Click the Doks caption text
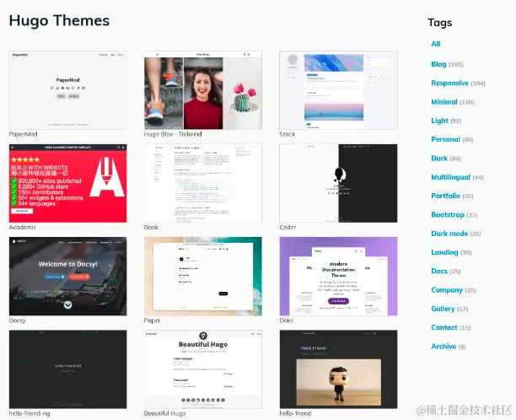The width and height of the screenshot is (516, 420). click(x=287, y=320)
